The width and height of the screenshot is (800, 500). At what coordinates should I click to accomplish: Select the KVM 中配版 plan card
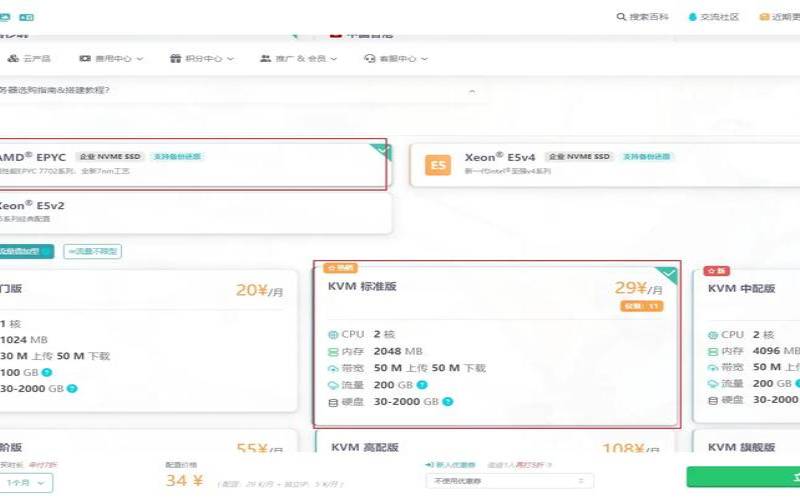(746, 346)
